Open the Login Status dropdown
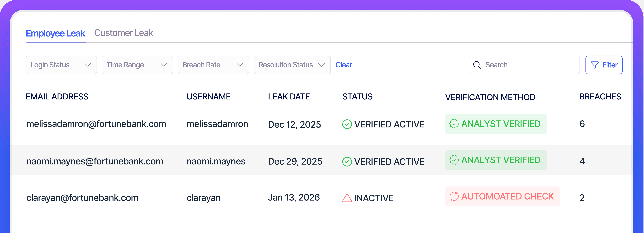This screenshot has width=644, height=233. point(61,65)
